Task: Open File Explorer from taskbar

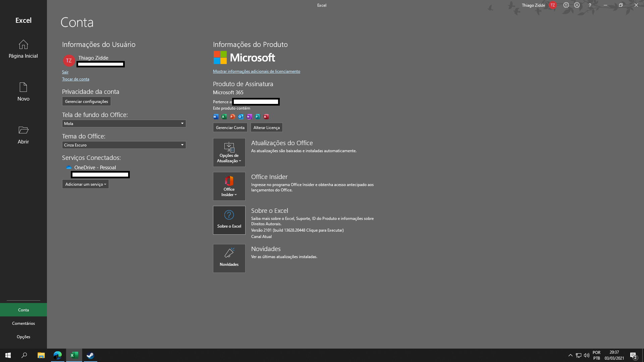Action: [x=41, y=355]
